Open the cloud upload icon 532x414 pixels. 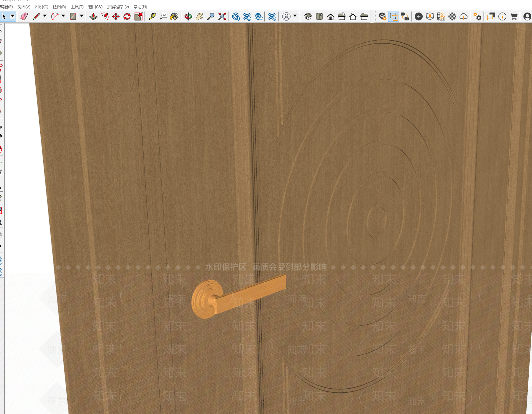point(464,16)
